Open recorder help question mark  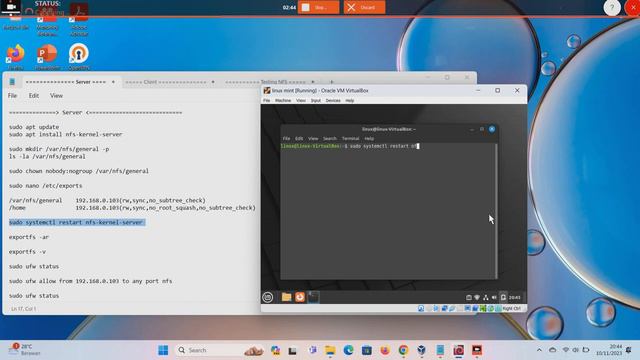(x=612, y=7)
